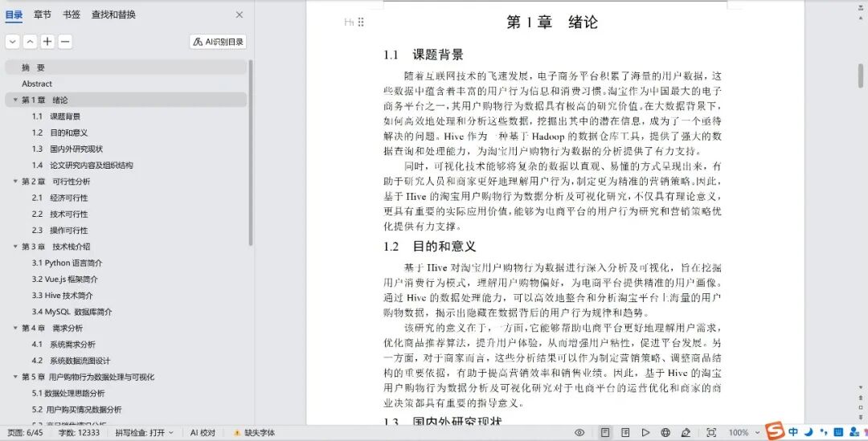The width and height of the screenshot is (868, 441).
Task: Toggle the Sogou moon half-width icon
Action: 809,431
